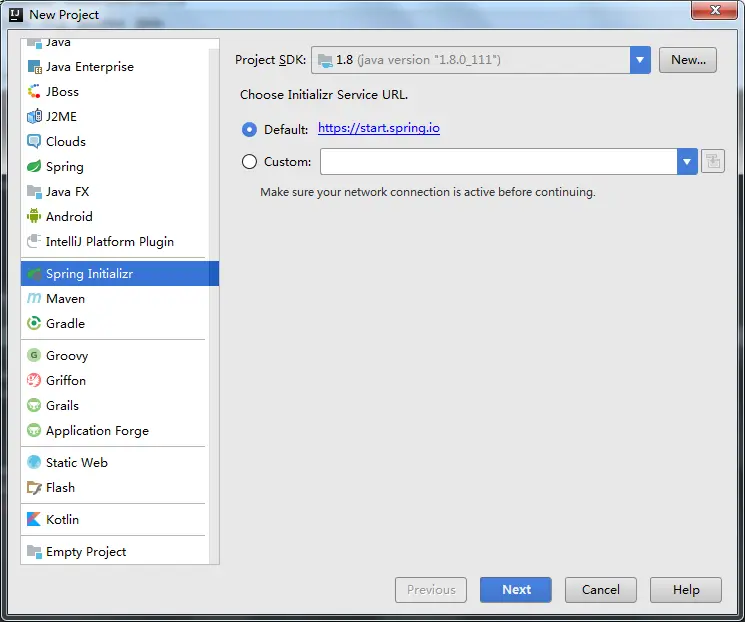Open the https://start.spring.io link
745x622 pixels.
tap(379, 128)
